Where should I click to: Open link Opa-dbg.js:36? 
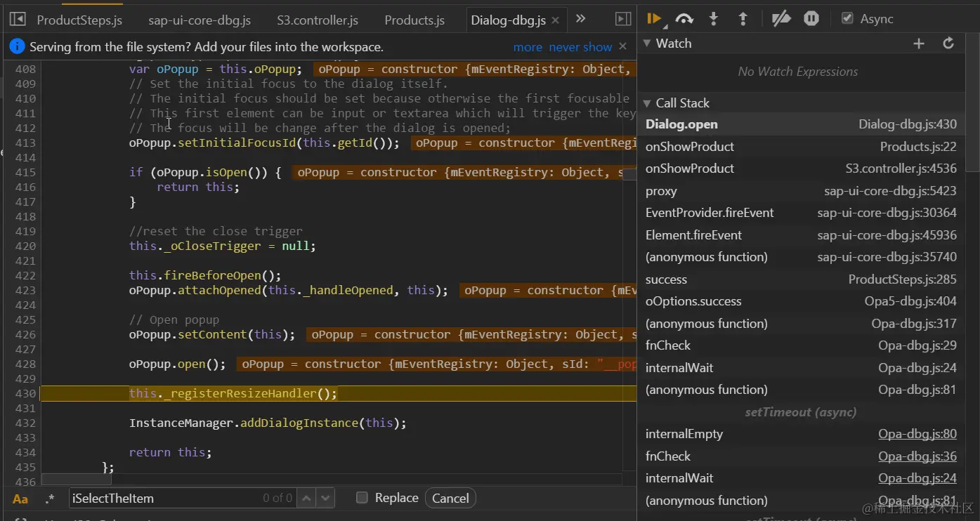[x=917, y=456]
